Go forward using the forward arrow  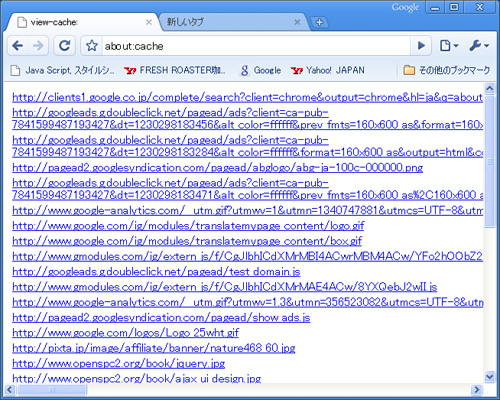(x=38, y=45)
